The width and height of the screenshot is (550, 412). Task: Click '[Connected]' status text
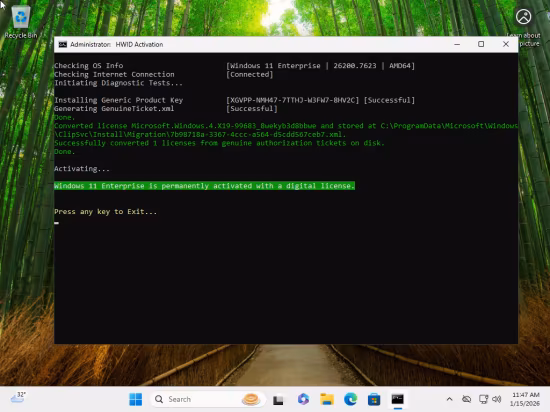coord(249,74)
